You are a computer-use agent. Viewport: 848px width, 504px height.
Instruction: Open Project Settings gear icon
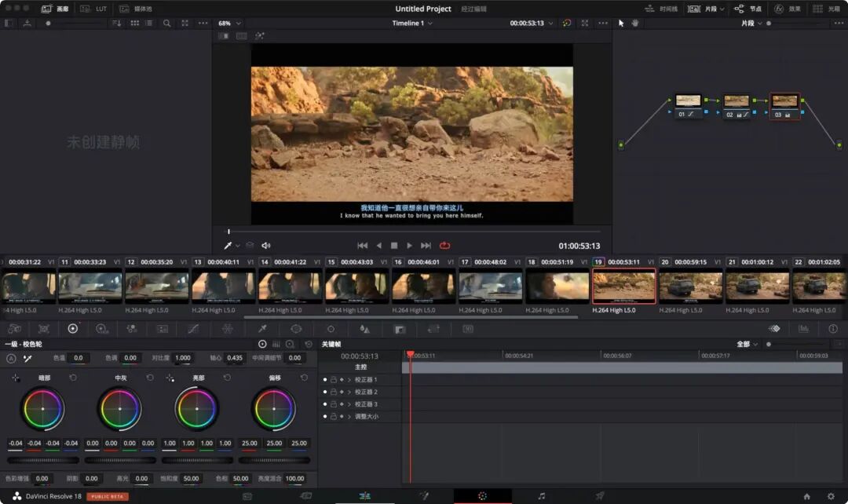pyautogui.click(x=831, y=496)
